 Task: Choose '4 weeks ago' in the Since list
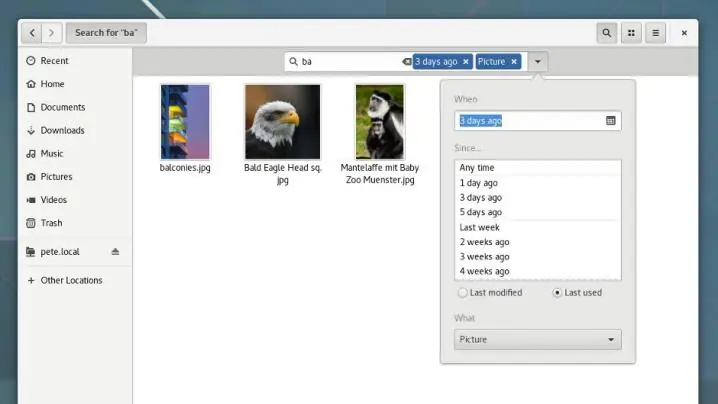click(x=538, y=271)
